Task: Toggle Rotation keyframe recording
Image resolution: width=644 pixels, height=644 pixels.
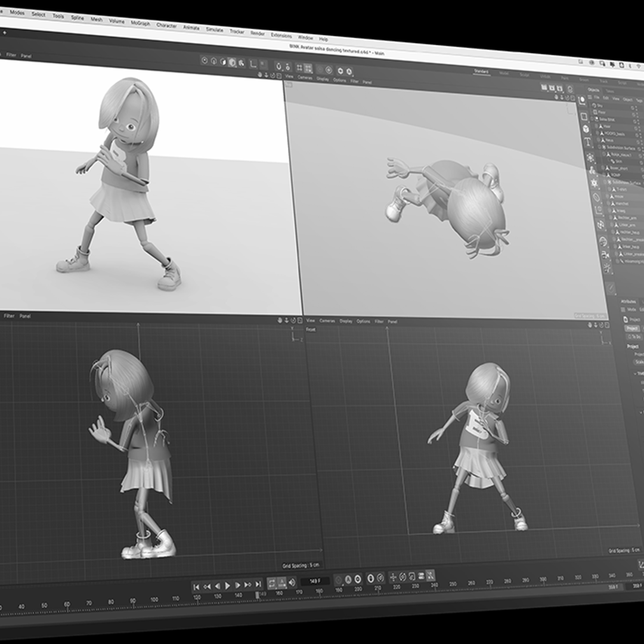Action: [402, 577]
